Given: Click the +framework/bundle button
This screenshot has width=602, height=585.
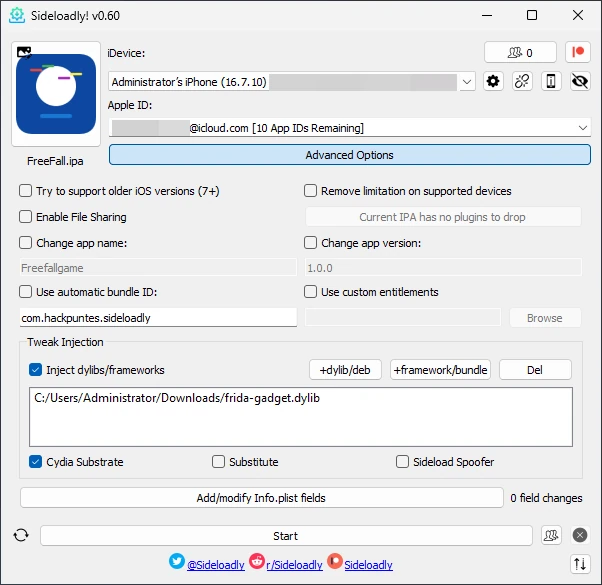Looking at the screenshot, I should (x=440, y=370).
